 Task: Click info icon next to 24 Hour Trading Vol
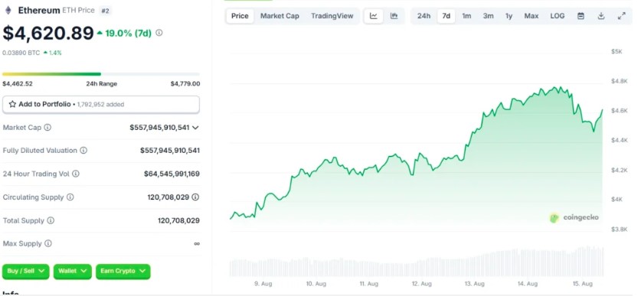pos(76,174)
